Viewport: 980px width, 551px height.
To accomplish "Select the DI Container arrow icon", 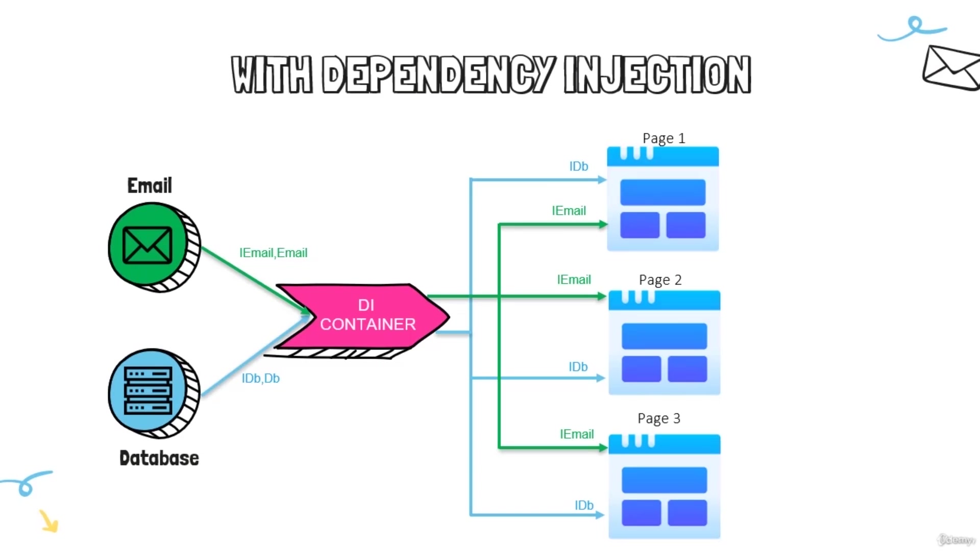I will 365,315.
